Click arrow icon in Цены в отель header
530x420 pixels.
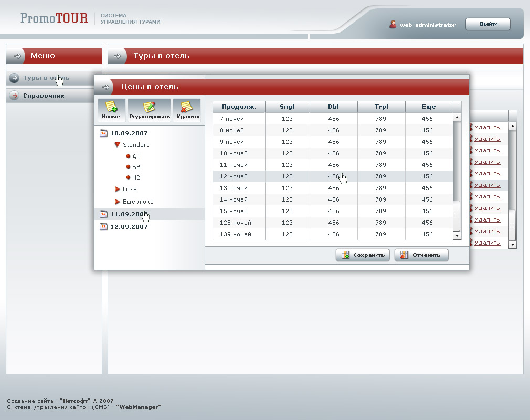tap(105, 87)
